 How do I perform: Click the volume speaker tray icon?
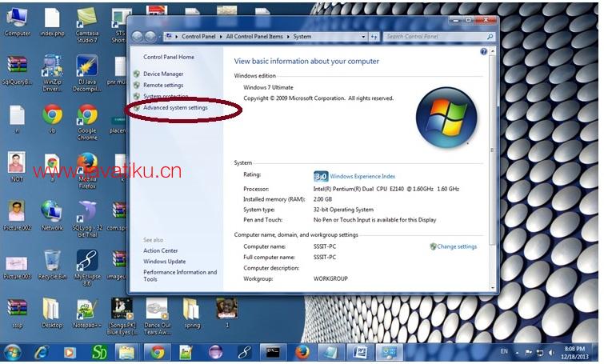[551, 353]
